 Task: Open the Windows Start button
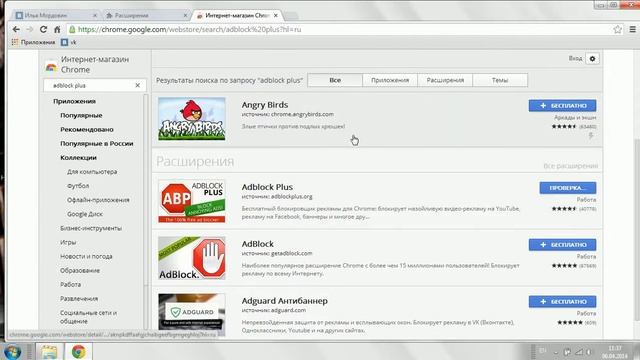coord(12,351)
